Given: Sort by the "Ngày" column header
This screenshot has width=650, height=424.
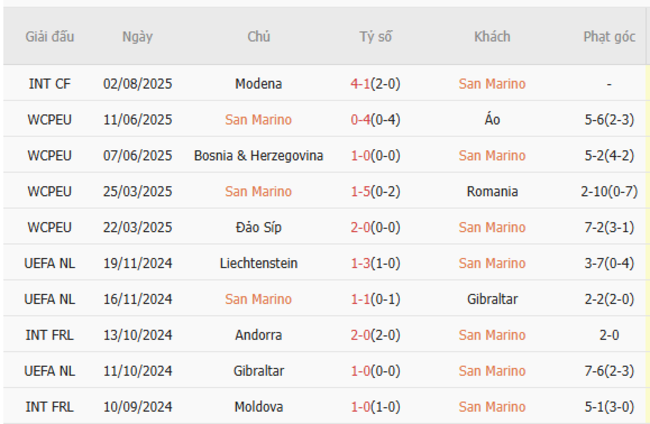Looking at the screenshot, I should click(138, 36).
